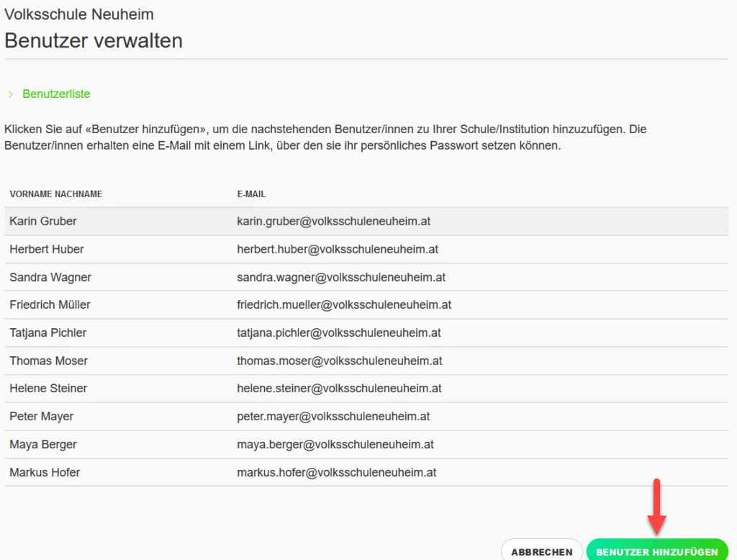Click the VORNAME NACHNAME column header
This screenshot has width=737, height=560.
tap(55, 194)
